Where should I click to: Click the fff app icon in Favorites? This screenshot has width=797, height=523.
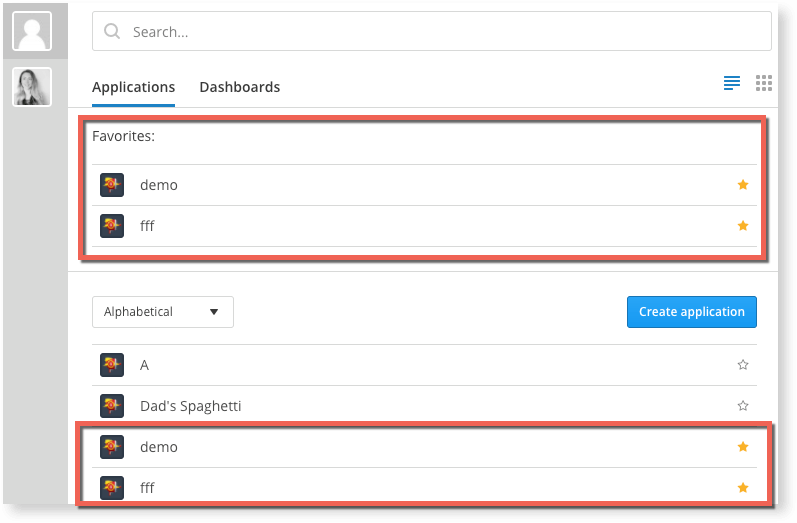tap(112, 226)
